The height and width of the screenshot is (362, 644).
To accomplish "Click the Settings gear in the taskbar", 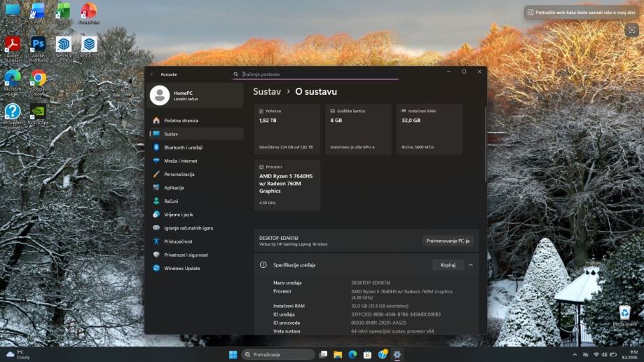I will tap(397, 354).
